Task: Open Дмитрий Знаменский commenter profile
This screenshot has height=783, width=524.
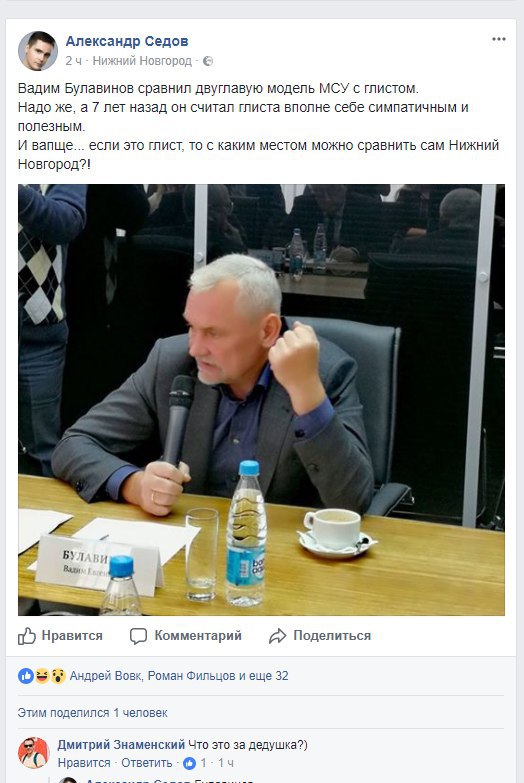Action: click(121, 745)
